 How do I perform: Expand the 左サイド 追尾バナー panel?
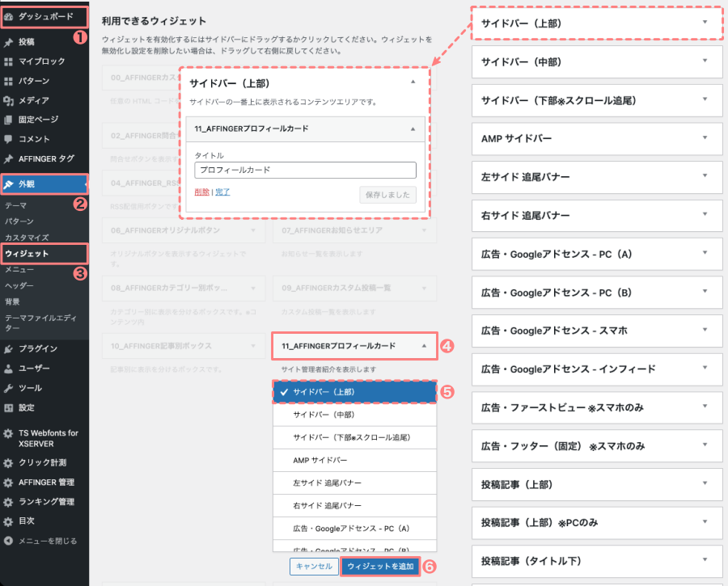(596, 177)
